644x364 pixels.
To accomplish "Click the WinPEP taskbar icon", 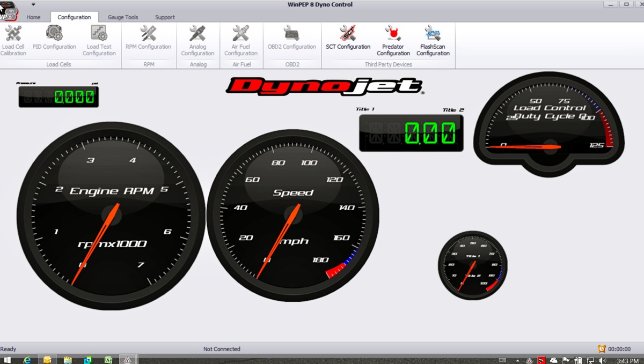I will 128,360.
